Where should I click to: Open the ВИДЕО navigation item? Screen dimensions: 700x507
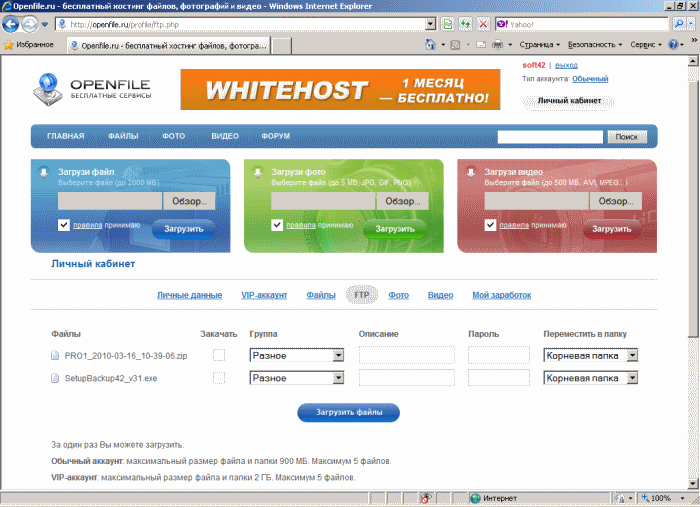[x=225, y=136]
